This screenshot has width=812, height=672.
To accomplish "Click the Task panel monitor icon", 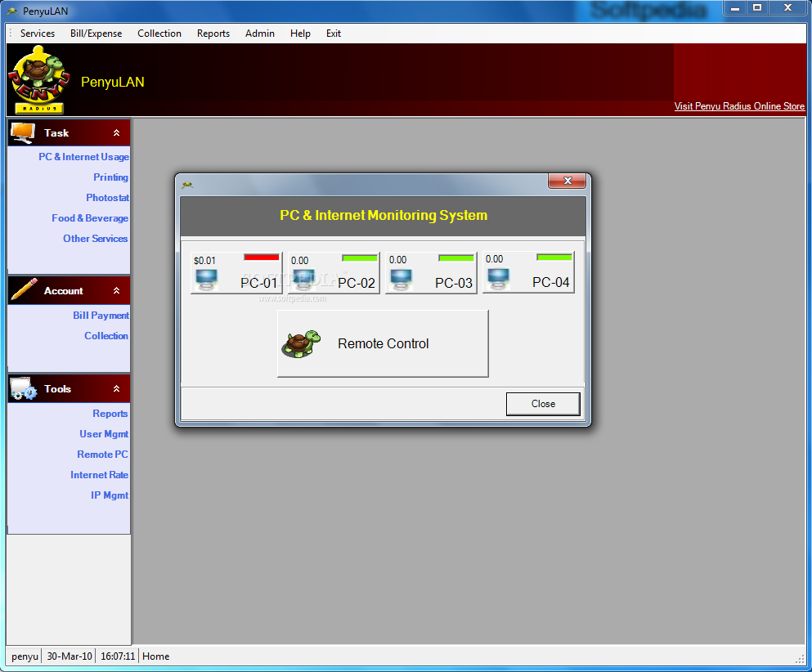I will click(x=23, y=133).
